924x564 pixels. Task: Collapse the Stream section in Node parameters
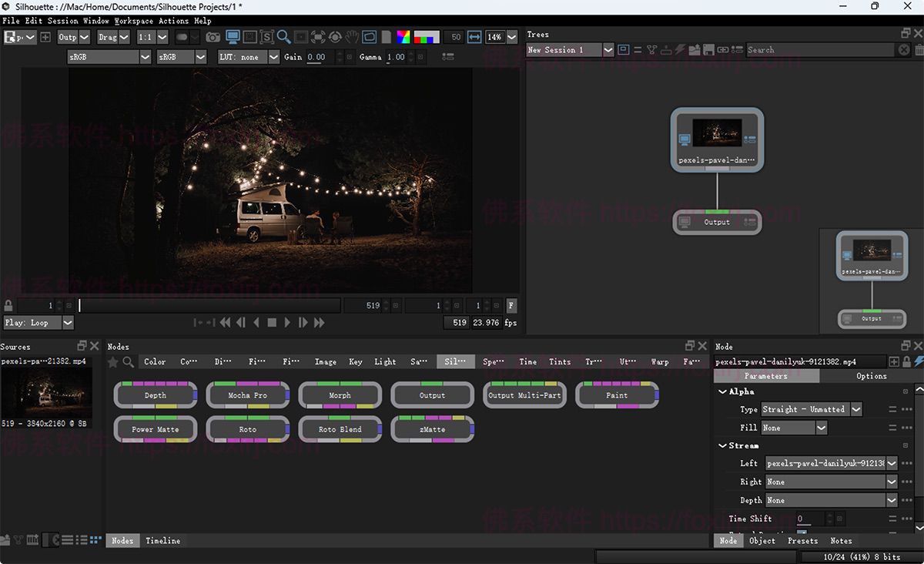tap(722, 445)
